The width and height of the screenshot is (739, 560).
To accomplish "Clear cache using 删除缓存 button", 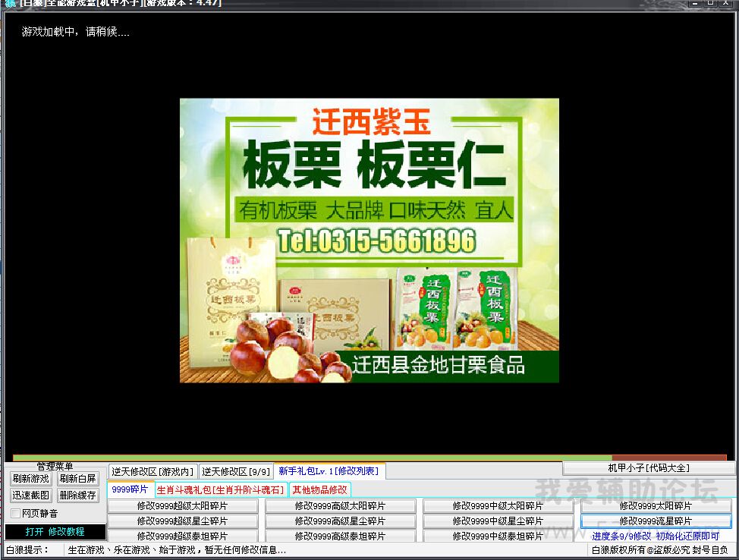I will (x=77, y=496).
